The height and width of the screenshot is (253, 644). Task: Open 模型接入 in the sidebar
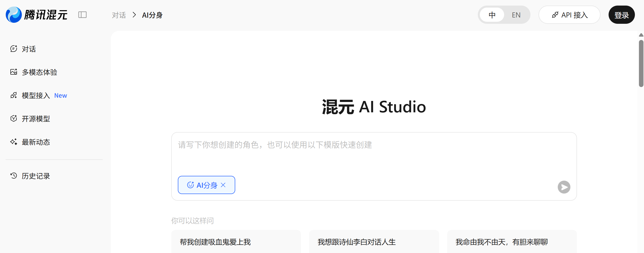point(54,95)
